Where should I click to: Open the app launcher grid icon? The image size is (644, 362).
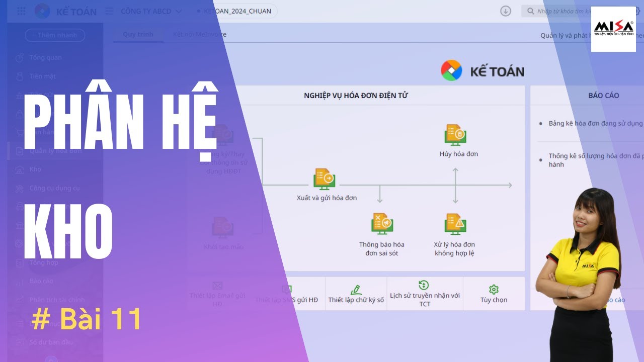(x=21, y=11)
